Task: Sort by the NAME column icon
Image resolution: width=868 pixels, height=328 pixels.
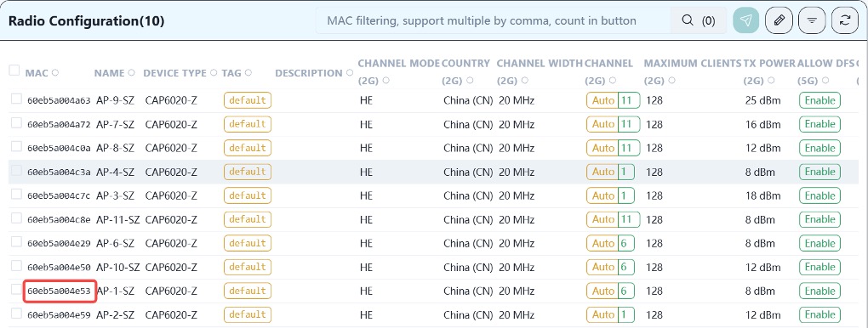Action: pyautogui.click(x=131, y=72)
